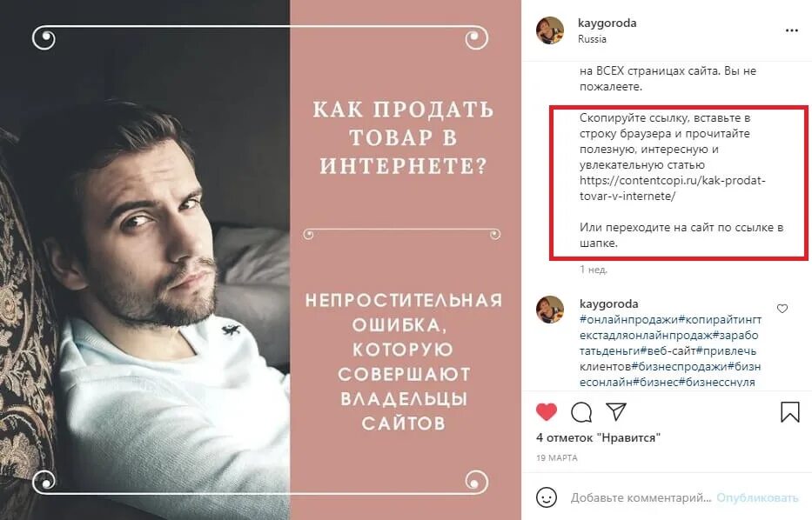The height and width of the screenshot is (520, 812).
Task: Share post with paper plane icon
Action: point(616,411)
